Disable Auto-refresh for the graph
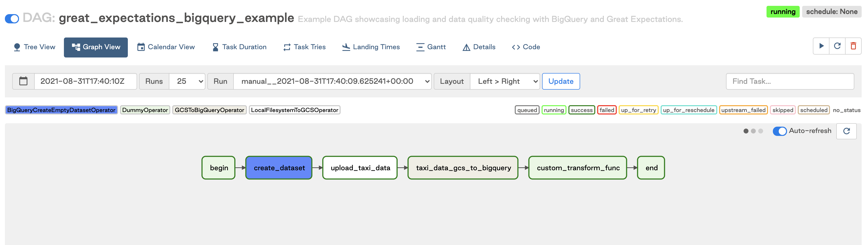Image resolution: width=868 pixels, height=245 pixels. tap(780, 131)
